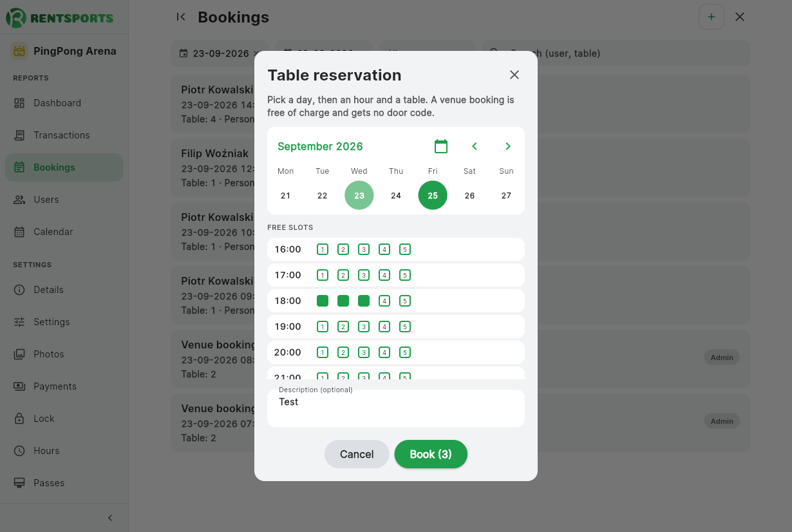
Task: Toggle table 3 at 19:00
Action: tap(364, 327)
